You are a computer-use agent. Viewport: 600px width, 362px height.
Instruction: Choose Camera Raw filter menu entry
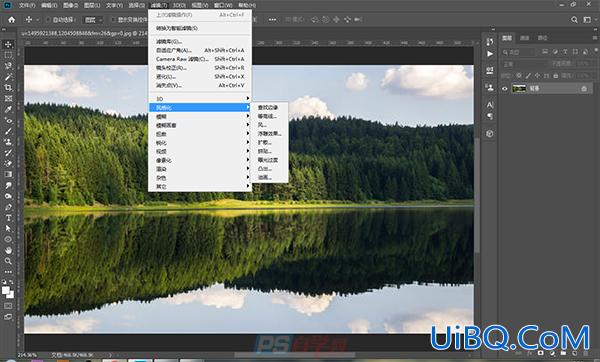click(x=200, y=59)
